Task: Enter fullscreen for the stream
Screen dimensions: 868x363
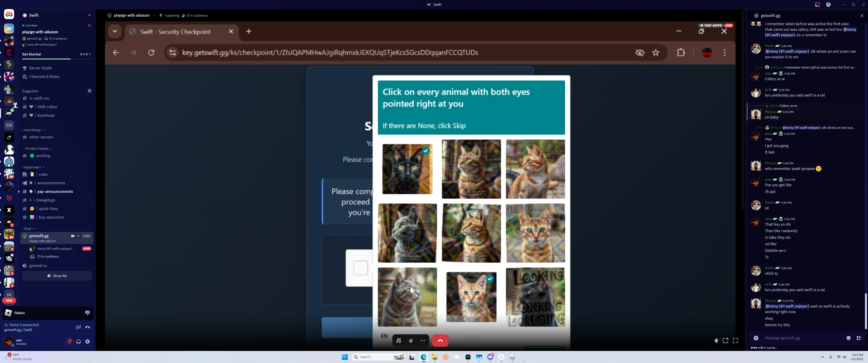Action: [x=736, y=341]
